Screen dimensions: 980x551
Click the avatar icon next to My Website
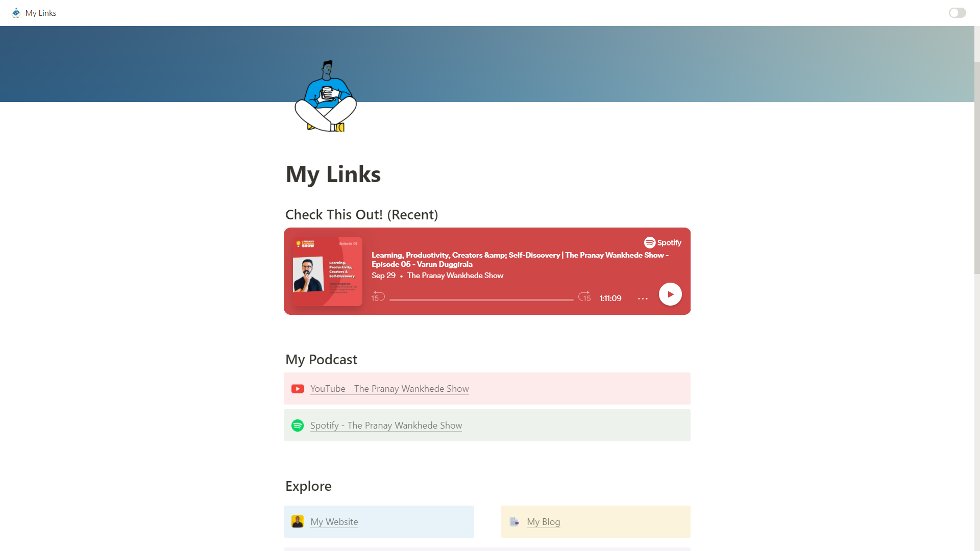[x=298, y=521]
